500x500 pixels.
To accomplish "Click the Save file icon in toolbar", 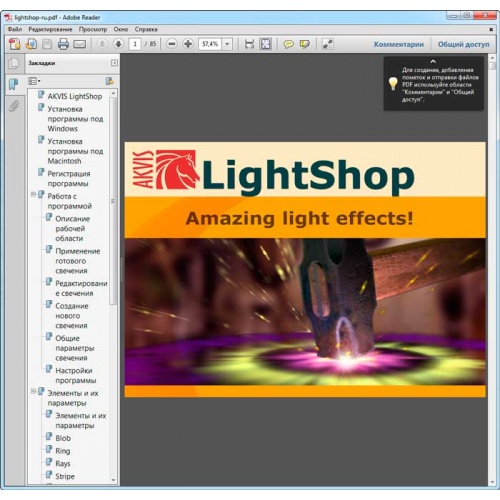I will pos(47,44).
